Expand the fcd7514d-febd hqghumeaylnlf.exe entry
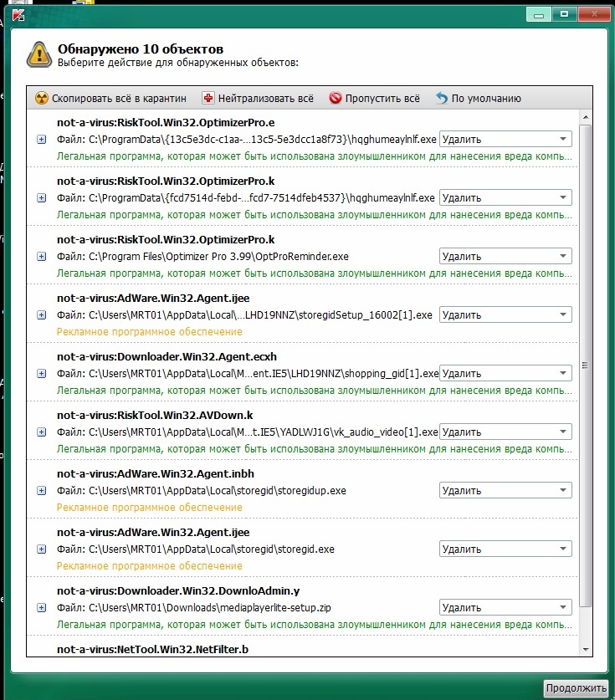 (42, 197)
